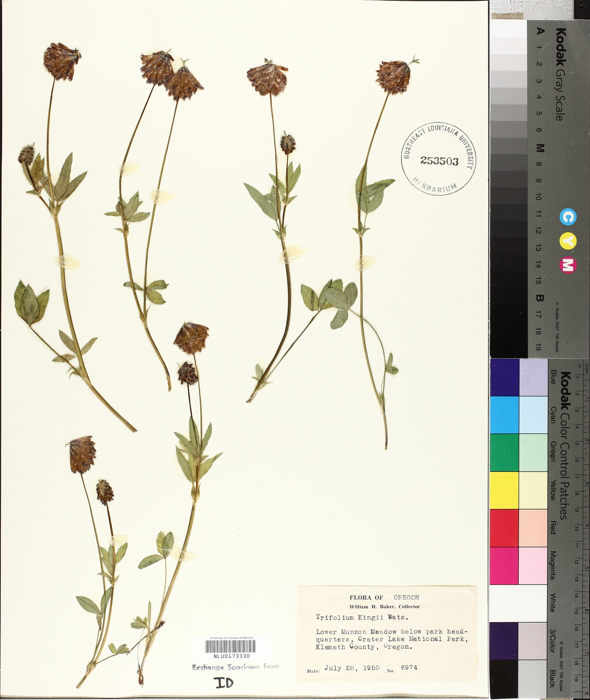Select the pale salmon red-tint patch
The height and width of the screenshot is (700, 590).
[x=533, y=528]
